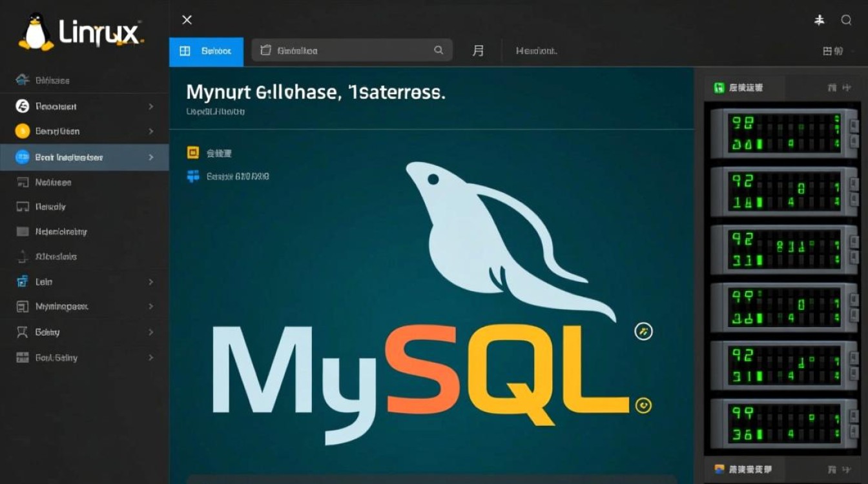
Task: Click the pin icon in the top-right corner
Action: click(x=820, y=20)
